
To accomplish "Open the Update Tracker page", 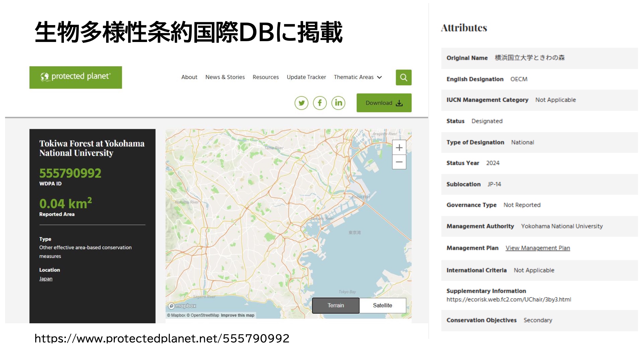I will [306, 77].
